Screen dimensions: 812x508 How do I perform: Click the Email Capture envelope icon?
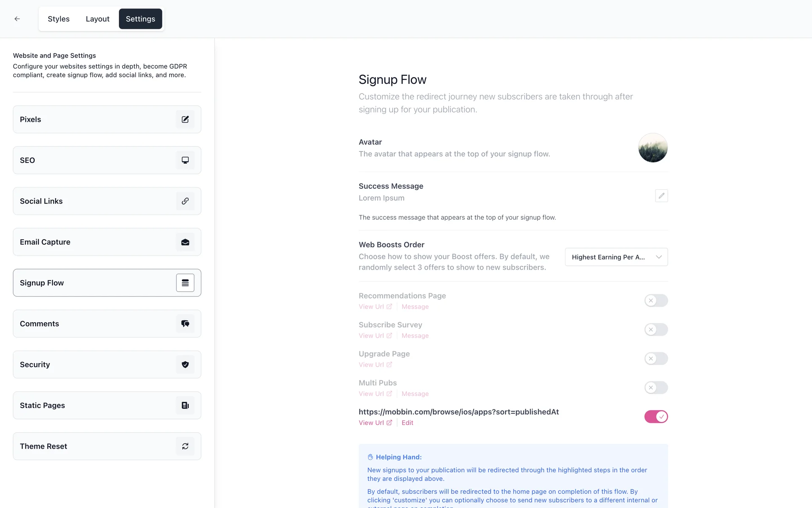(185, 242)
